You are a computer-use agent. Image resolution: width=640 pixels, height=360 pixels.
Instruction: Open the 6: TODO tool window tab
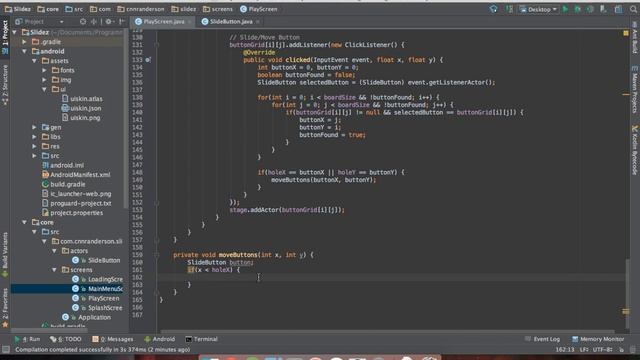click(65, 339)
